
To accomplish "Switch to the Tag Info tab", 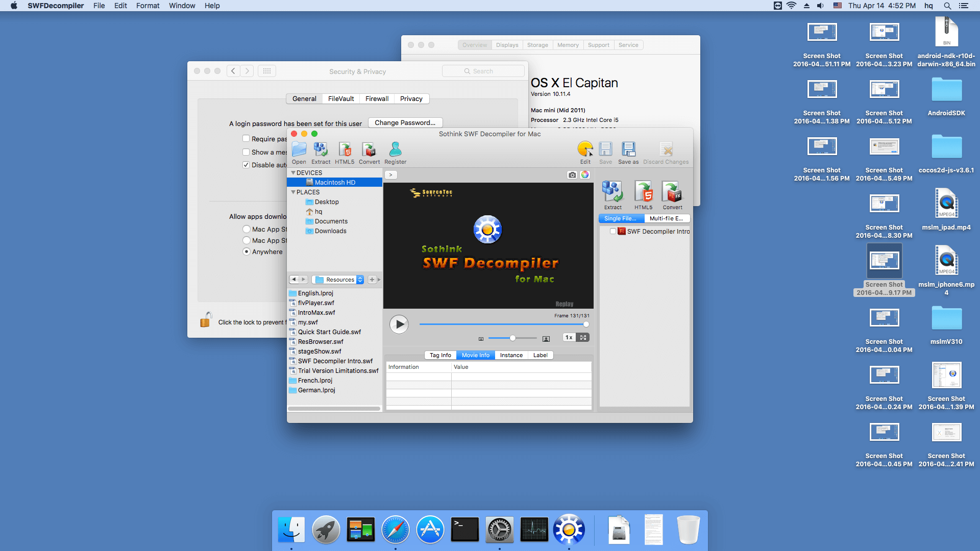I will tap(440, 355).
